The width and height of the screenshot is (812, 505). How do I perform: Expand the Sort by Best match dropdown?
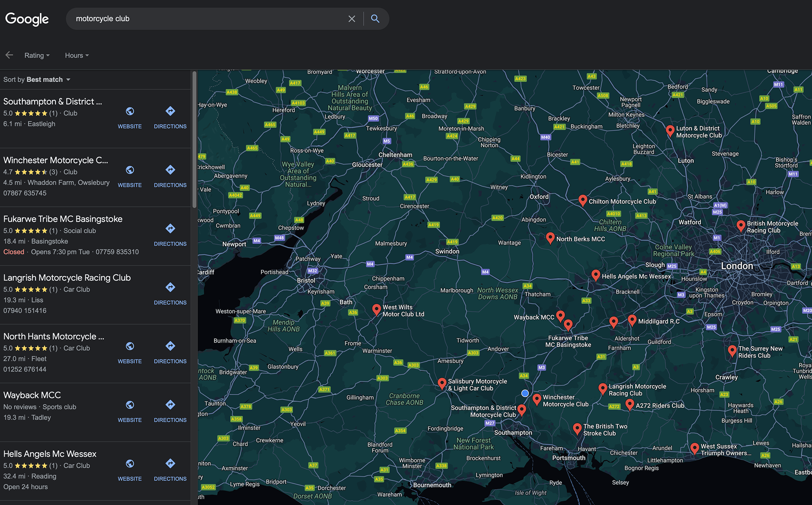tap(37, 80)
